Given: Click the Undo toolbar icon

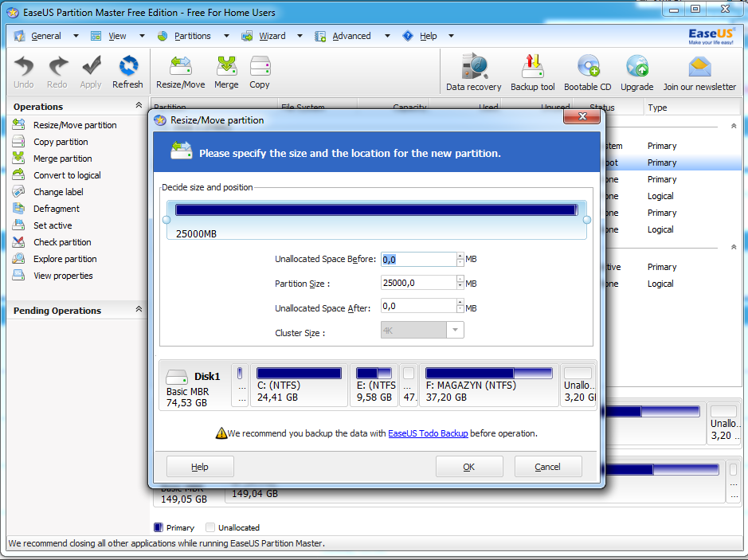Looking at the screenshot, I should (x=23, y=66).
